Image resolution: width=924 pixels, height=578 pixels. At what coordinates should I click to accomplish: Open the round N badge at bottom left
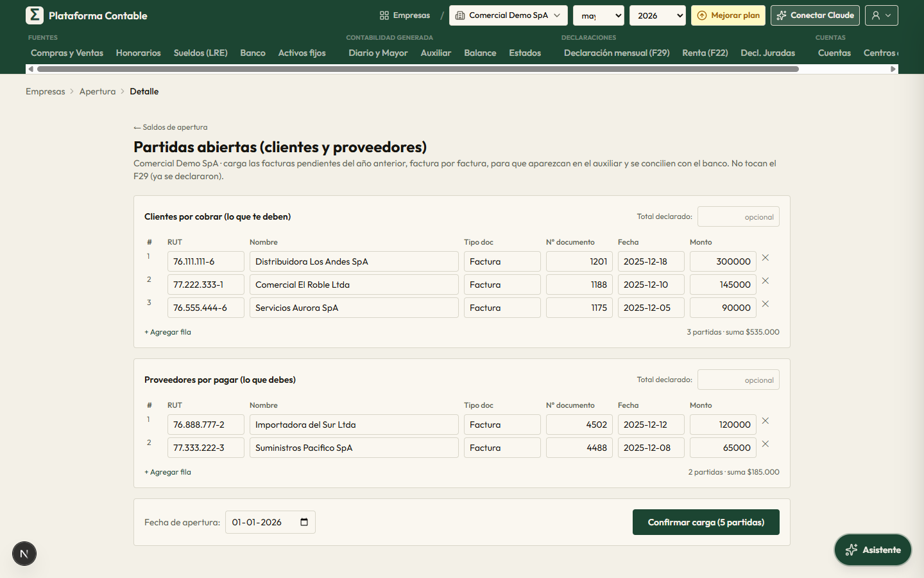[x=24, y=554]
